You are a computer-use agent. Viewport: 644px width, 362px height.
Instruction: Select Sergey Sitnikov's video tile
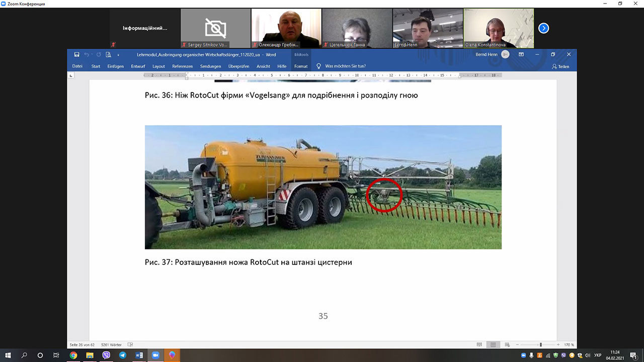click(x=215, y=28)
